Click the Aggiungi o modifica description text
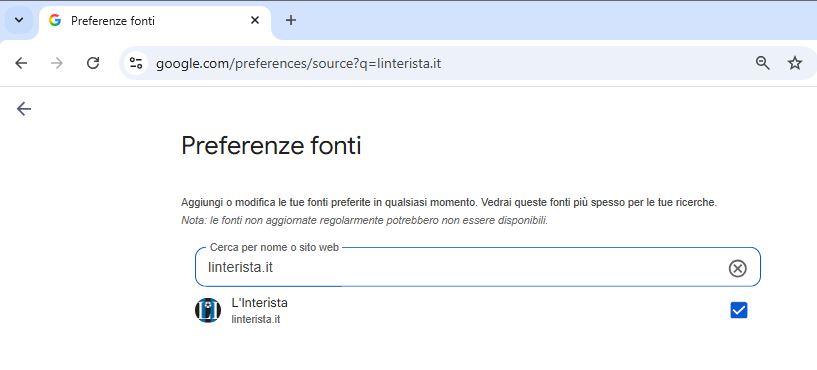The image size is (817, 370). click(449, 203)
